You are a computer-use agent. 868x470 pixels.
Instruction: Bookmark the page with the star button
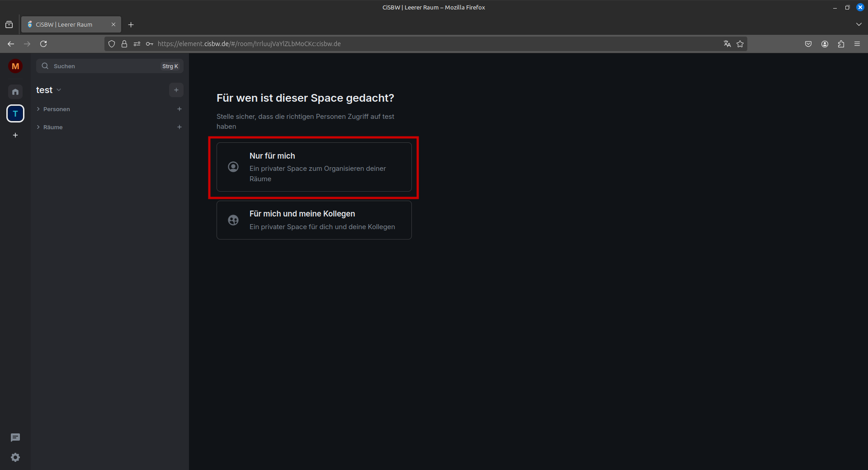pyautogui.click(x=740, y=44)
